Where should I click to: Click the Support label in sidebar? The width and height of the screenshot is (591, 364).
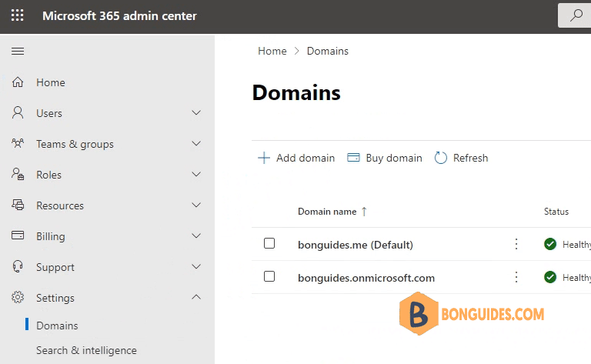tap(55, 267)
